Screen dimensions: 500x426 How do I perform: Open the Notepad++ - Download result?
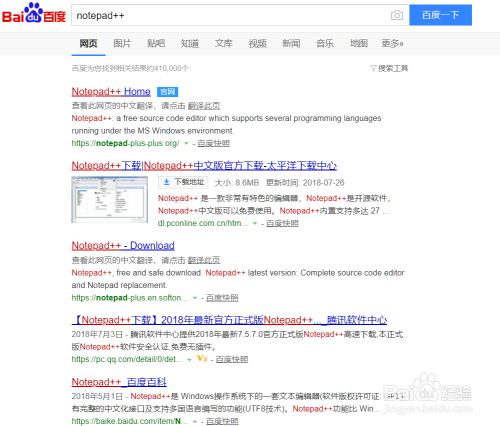point(123,245)
